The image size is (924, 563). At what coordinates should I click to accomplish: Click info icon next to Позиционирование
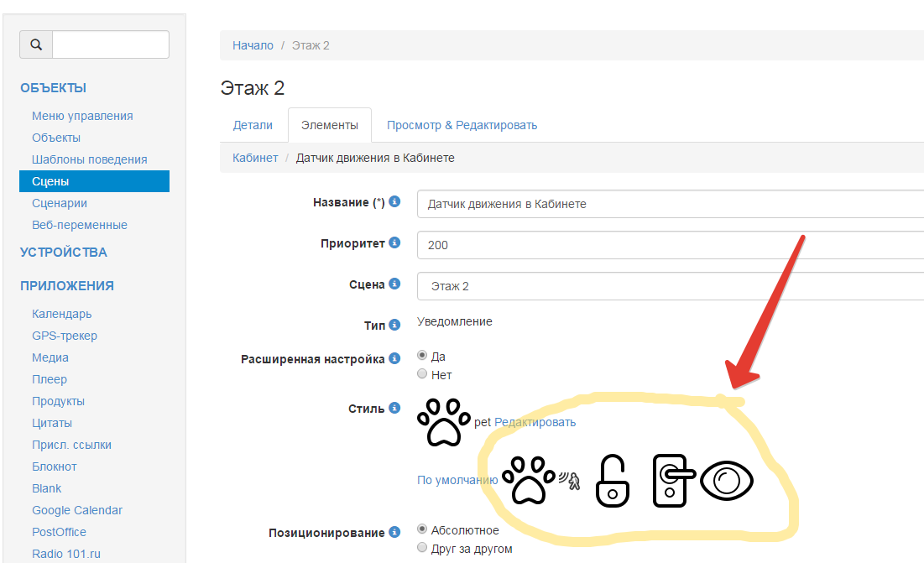(x=394, y=532)
